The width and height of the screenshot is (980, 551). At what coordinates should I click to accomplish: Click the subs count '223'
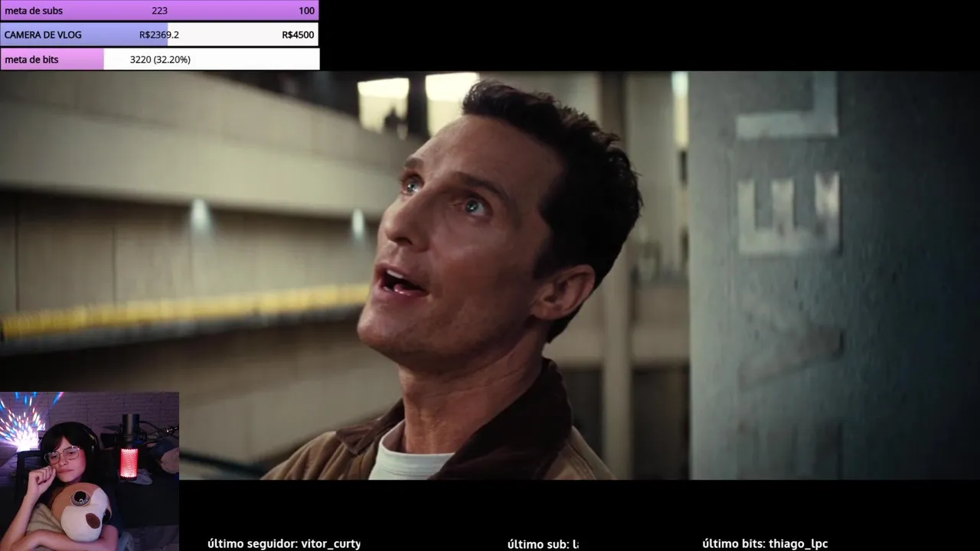(x=159, y=11)
